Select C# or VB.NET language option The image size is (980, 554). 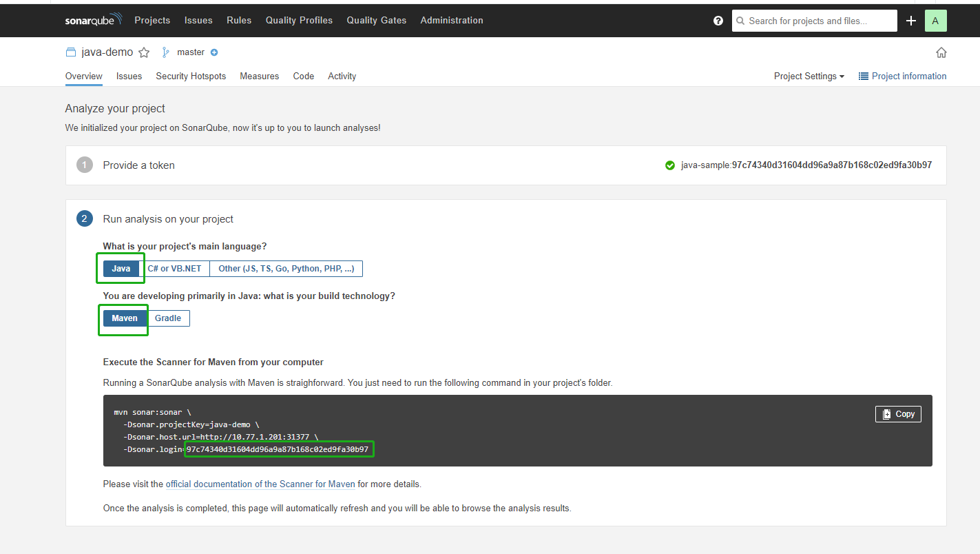pyautogui.click(x=176, y=268)
